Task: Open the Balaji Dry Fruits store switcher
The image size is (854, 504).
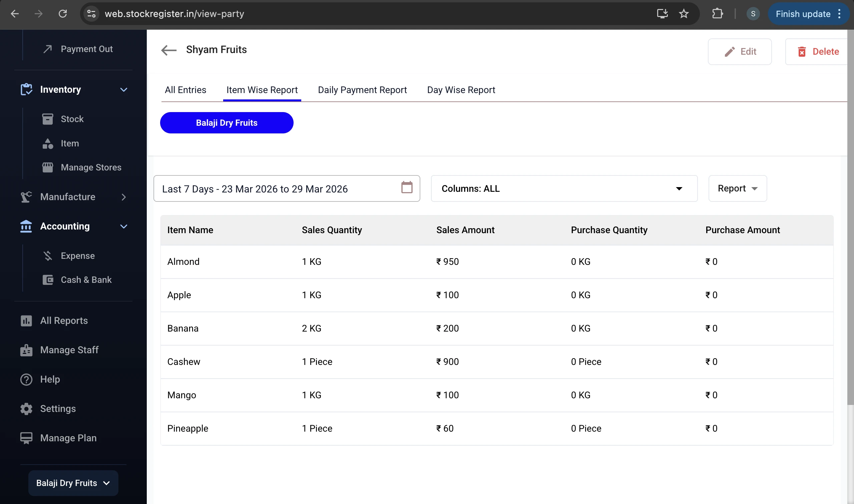Action: click(x=72, y=483)
